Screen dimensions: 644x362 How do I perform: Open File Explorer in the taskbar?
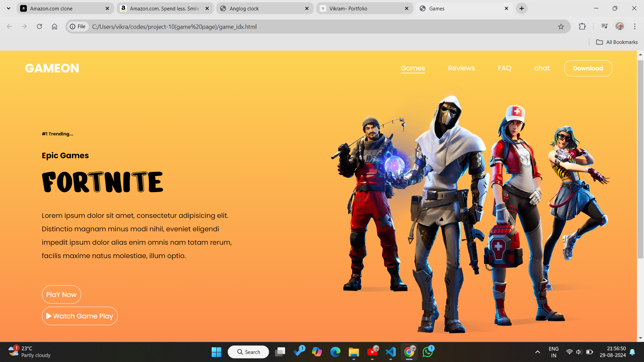354,352
